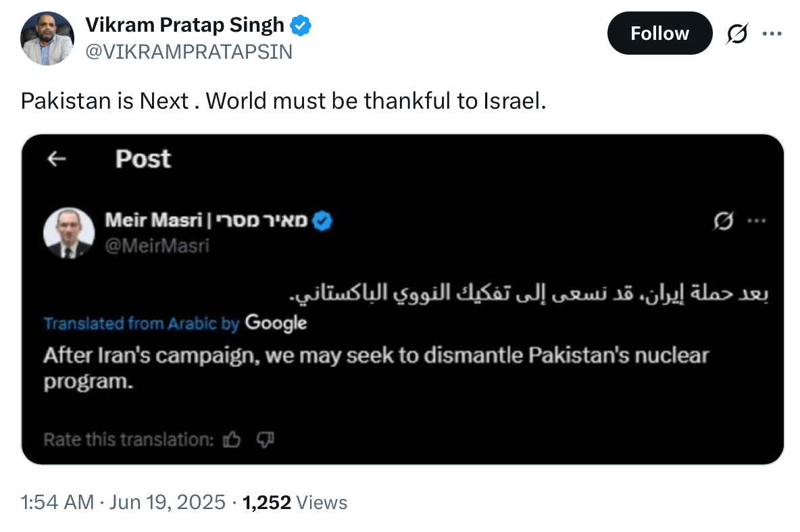
Task: Click the Google translation logo
Action: point(276,323)
